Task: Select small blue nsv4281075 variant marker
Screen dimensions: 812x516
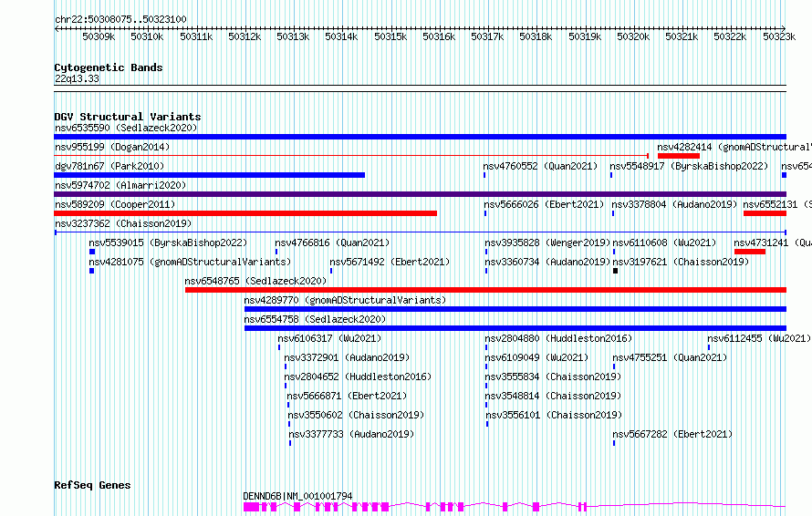Action: click(91, 271)
